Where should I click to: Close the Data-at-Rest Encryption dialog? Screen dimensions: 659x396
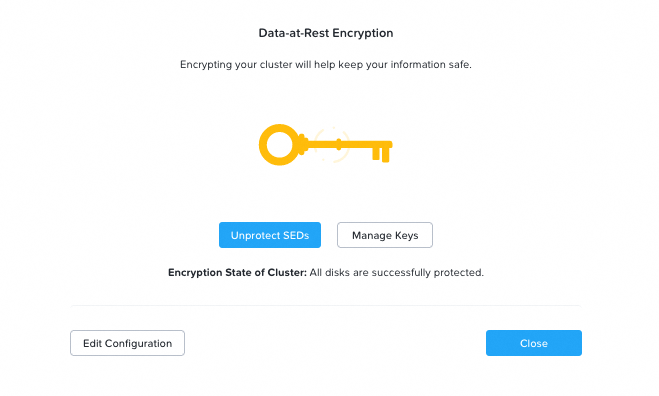(534, 343)
